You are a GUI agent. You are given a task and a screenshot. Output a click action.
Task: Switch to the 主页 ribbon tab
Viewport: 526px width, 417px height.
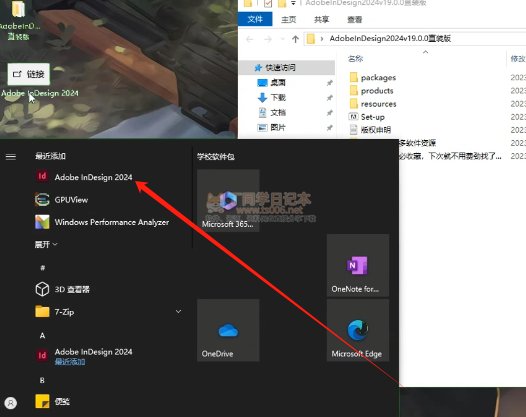(288, 19)
